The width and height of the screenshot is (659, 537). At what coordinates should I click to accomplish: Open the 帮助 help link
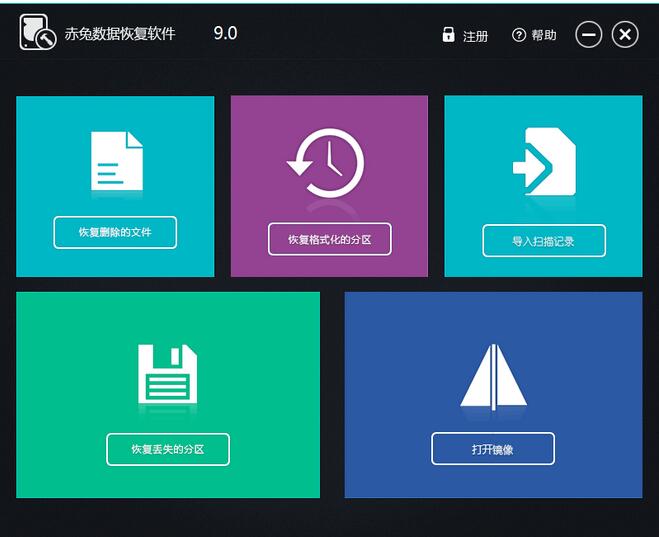coord(544,35)
